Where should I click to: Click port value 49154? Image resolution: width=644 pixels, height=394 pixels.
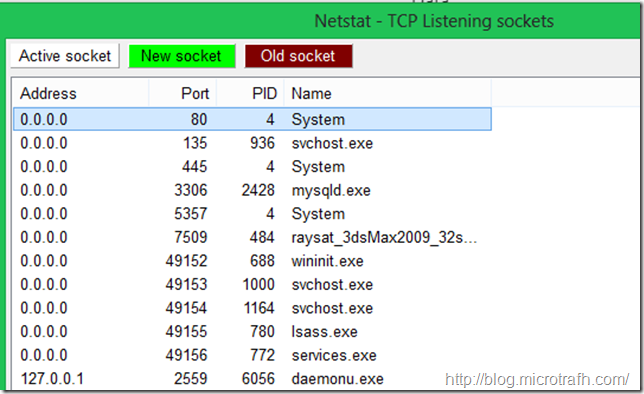click(186, 308)
